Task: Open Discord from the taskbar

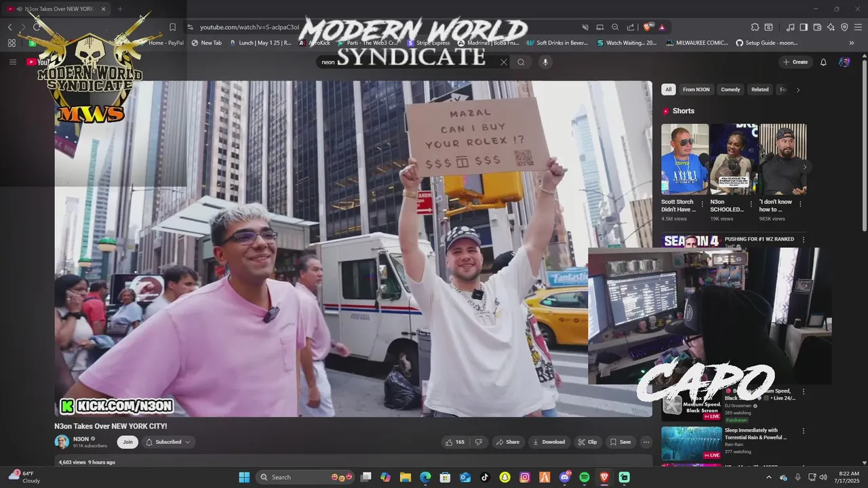Action: tap(565, 477)
